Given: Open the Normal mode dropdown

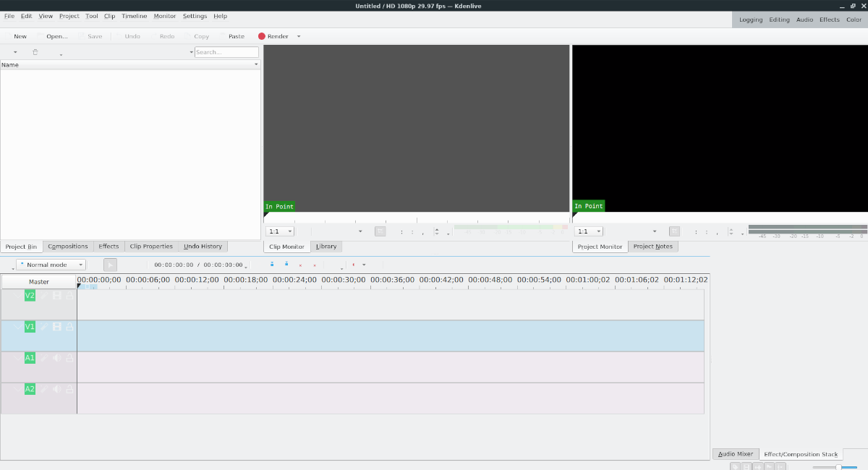Looking at the screenshot, I should [51, 265].
